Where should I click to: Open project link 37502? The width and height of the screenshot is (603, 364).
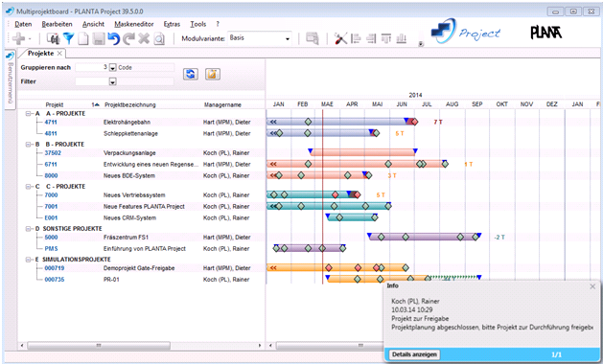pos(53,153)
